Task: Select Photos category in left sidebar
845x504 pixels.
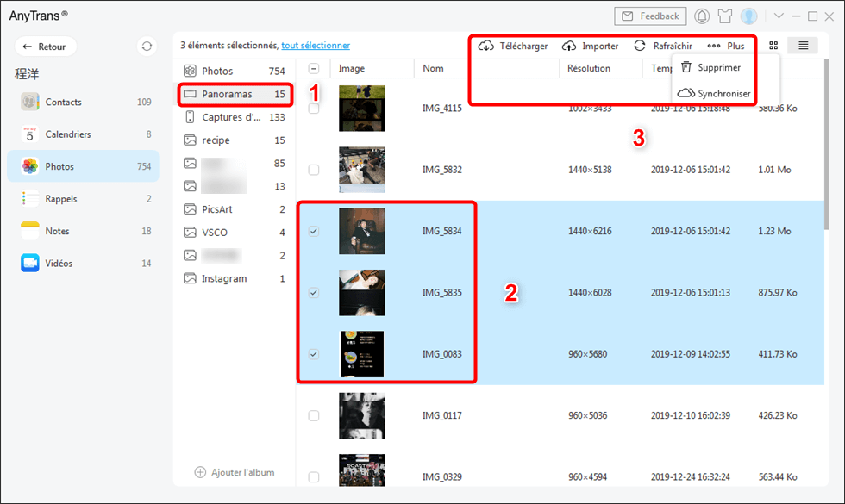Action: click(x=83, y=166)
